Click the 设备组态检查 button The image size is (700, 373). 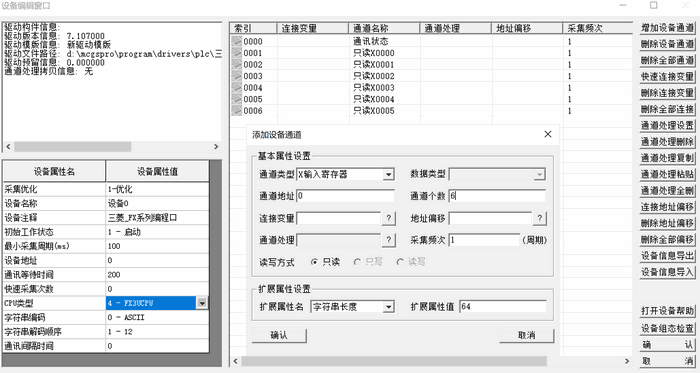tap(667, 328)
